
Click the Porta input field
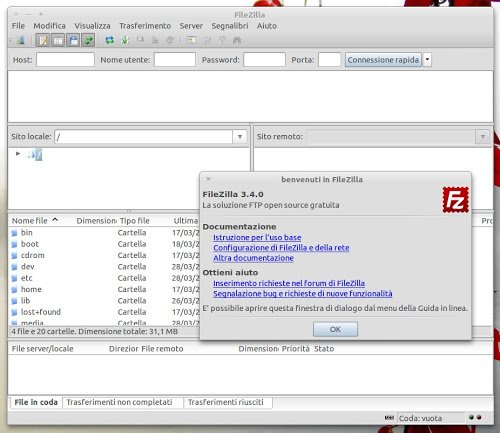tap(329, 60)
